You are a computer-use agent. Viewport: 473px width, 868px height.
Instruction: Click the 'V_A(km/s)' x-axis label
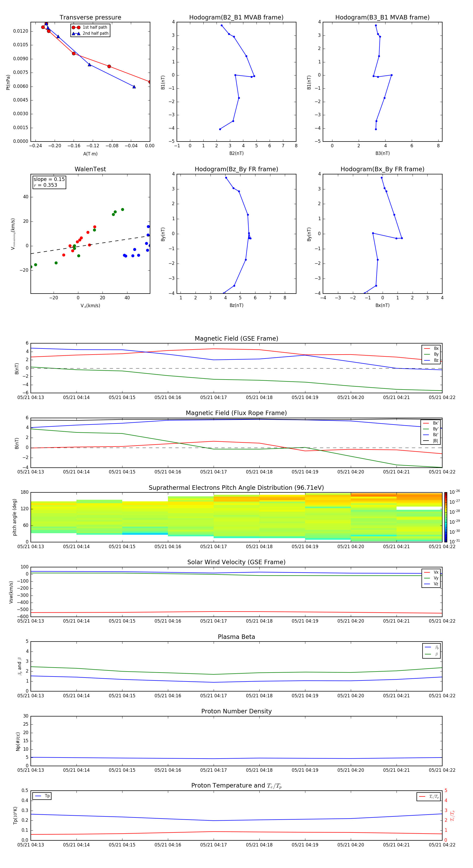pyautogui.click(x=90, y=306)
